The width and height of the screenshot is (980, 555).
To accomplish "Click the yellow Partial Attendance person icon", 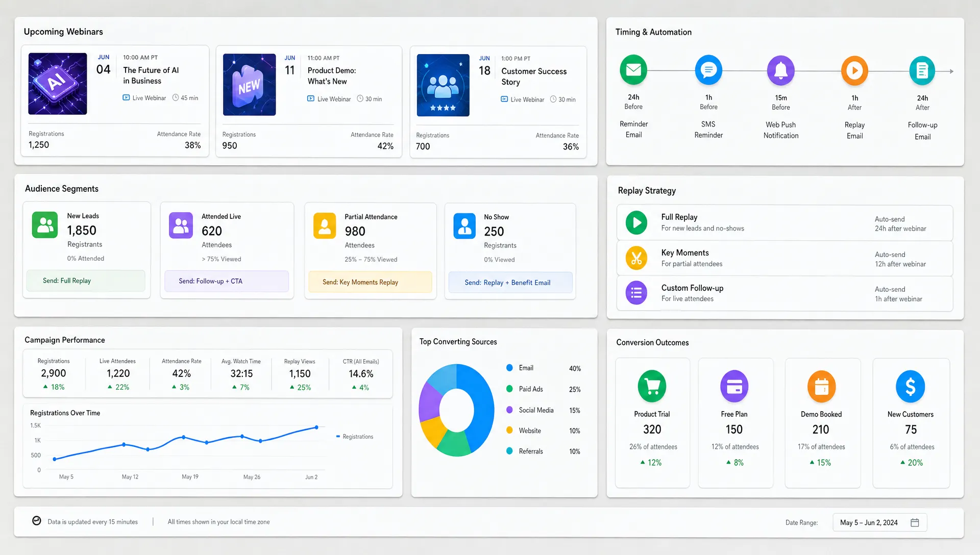I will [x=325, y=226].
